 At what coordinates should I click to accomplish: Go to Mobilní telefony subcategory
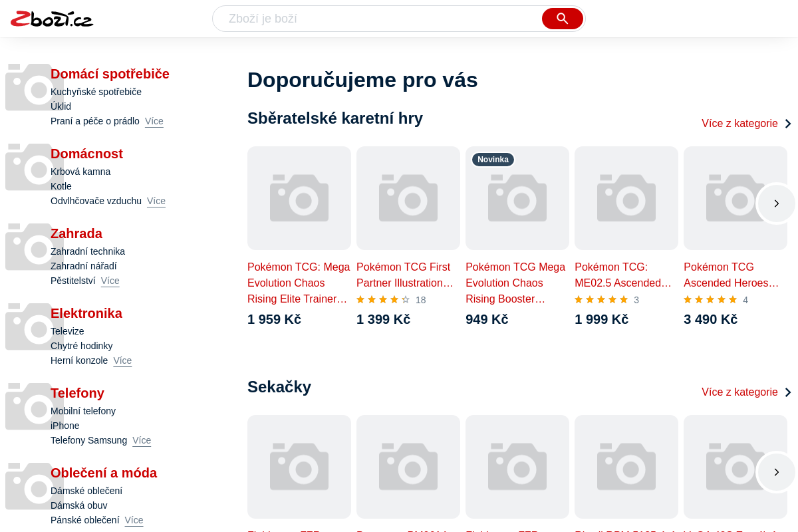(83, 411)
